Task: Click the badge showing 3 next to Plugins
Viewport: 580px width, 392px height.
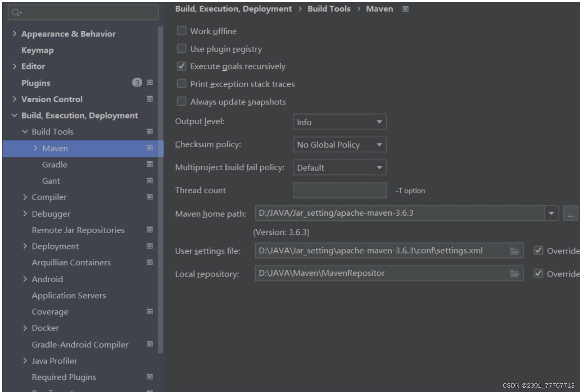Action: point(137,82)
